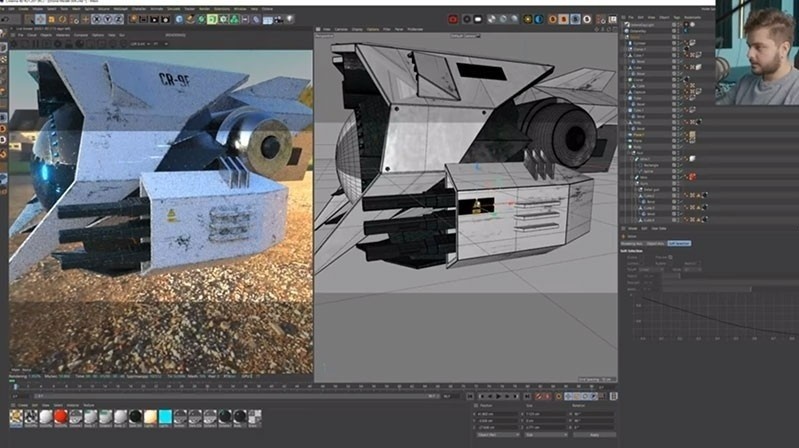Click the Light object icon in the top toolbar

point(289,19)
